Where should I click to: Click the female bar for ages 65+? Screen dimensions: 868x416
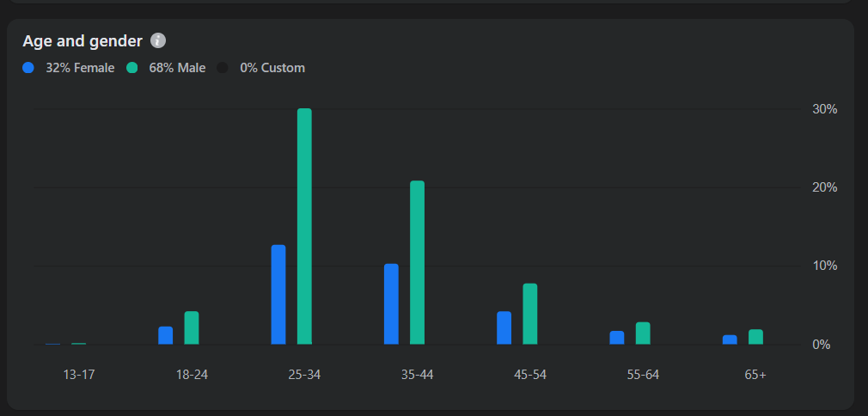click(x=730, y=340)
